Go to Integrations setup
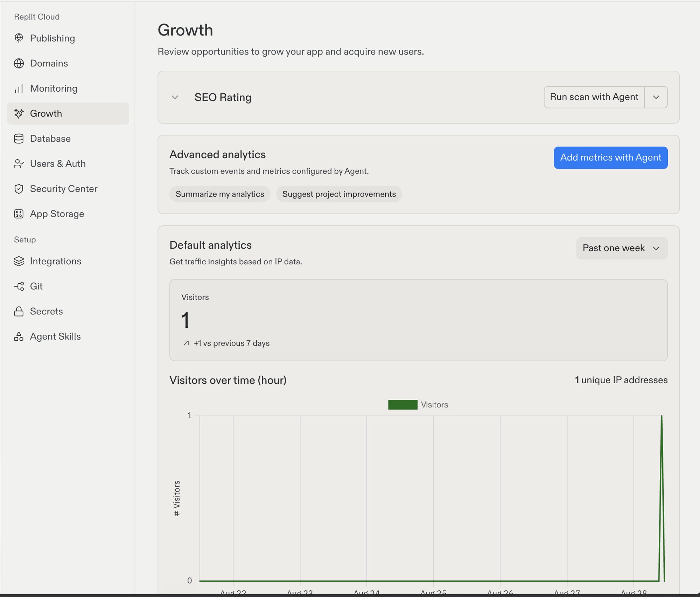This screenshot has width=700, height=597. (68, 261)
